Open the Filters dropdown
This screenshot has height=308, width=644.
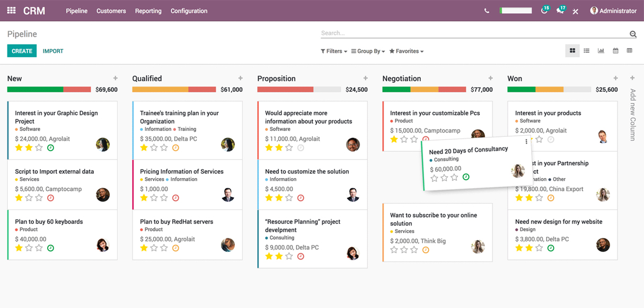(x=333, y=51)
